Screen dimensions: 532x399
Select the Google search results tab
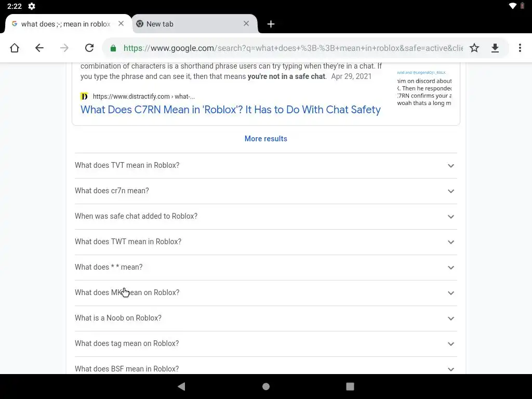pyautogui.click(x=65, y=24)
